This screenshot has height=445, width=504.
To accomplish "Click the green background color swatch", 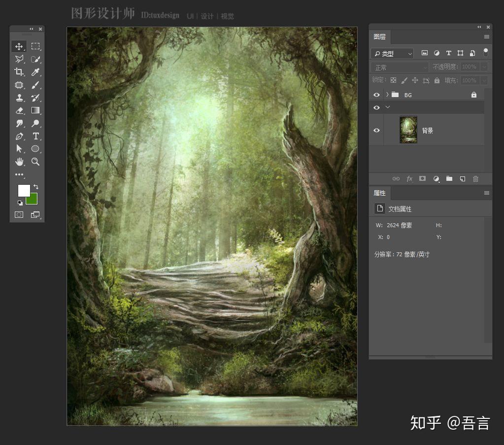I will [x=32, y=199].
